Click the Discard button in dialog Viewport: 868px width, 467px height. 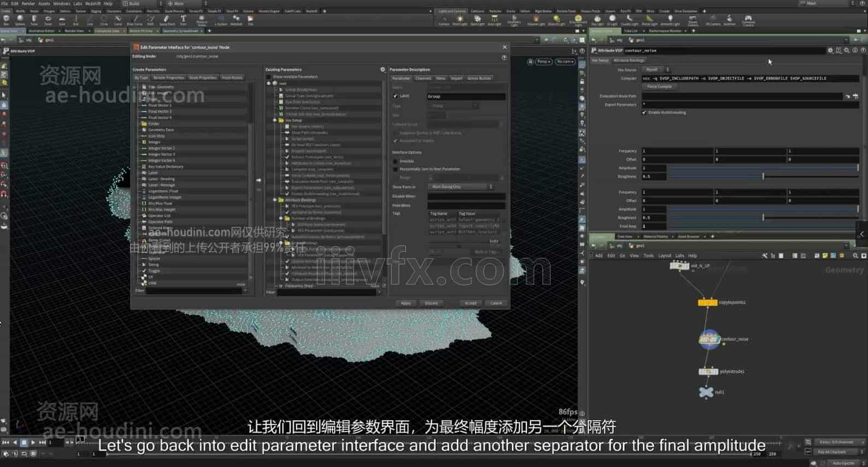pyautogui.click(x=431, y=303)
